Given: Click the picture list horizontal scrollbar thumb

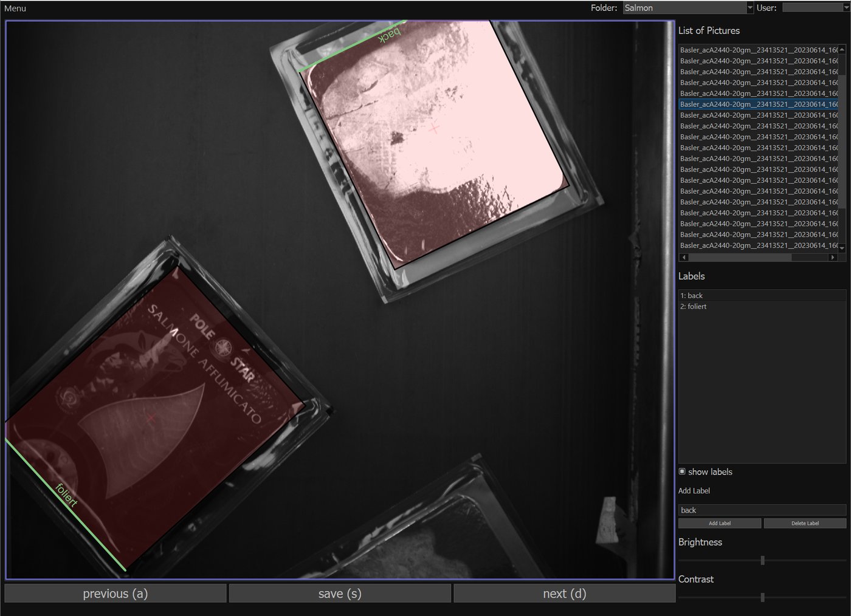Looking at the screenshot, I should (x=739, y=257).
